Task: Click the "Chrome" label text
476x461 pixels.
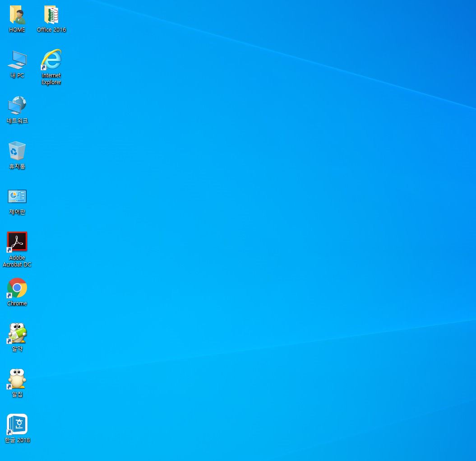Action: pos(17,303)
